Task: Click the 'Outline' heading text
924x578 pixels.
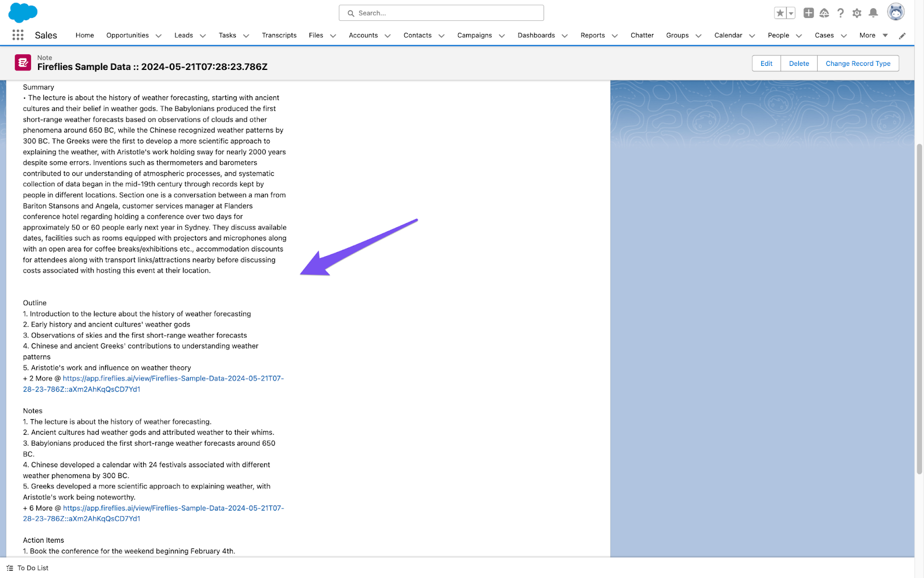Action: pyautogui.click(x=35, y=303)
